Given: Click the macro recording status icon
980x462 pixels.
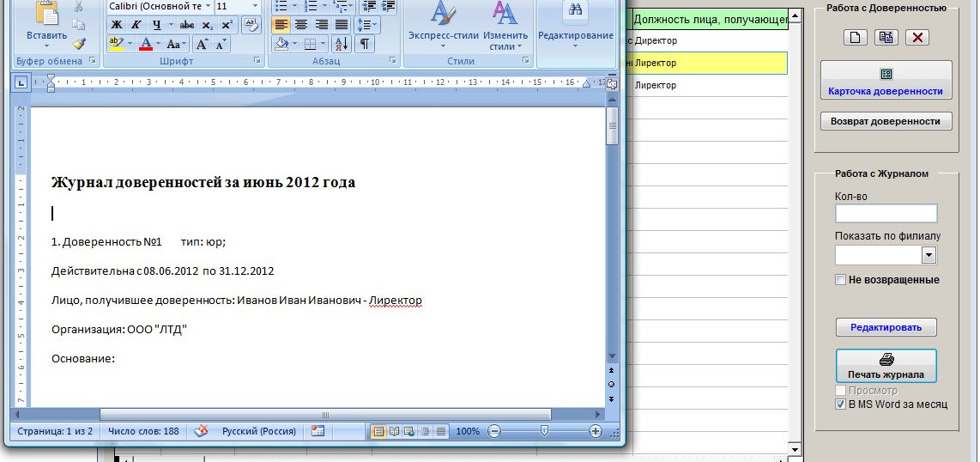Looking at the screenshot, I should pos(318,431).
